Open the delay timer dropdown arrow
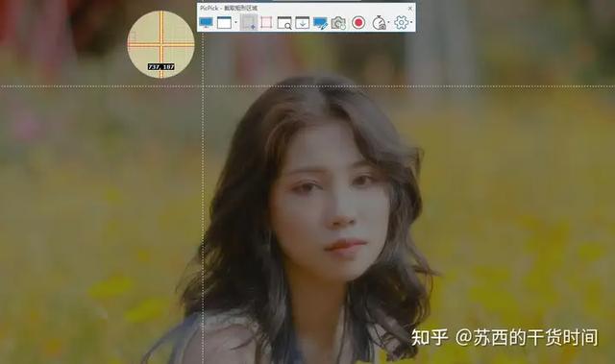Image resolution: width=615 pixels, height=364 pixels. point(388,22)
